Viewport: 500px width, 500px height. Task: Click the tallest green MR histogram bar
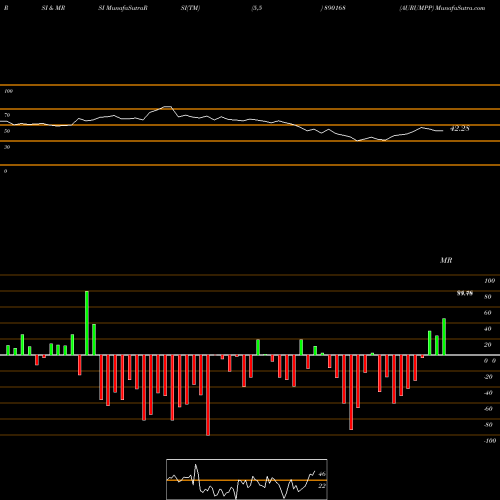coord(87,323)
